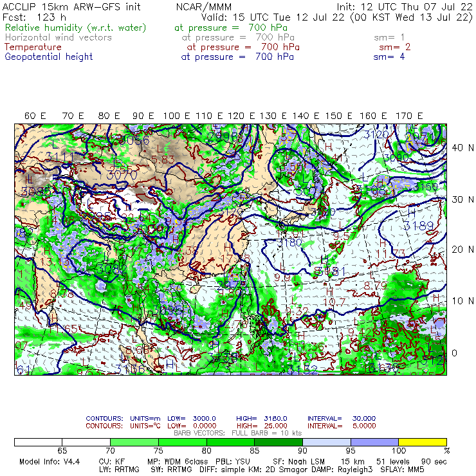Click the 'MP: WDM 6class' text
476x476 pixels.
coord(178,462)
